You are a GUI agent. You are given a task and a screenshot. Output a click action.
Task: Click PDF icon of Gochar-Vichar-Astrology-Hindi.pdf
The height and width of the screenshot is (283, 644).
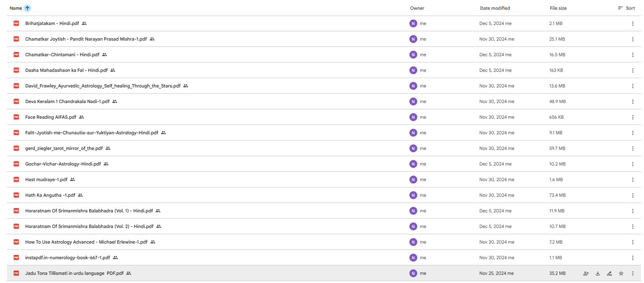point(16,164)
